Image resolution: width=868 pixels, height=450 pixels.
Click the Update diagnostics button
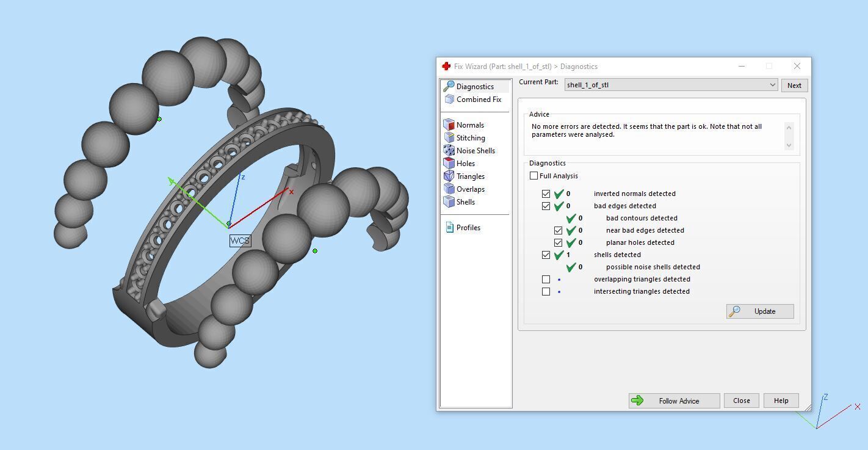tap(760, 311)
